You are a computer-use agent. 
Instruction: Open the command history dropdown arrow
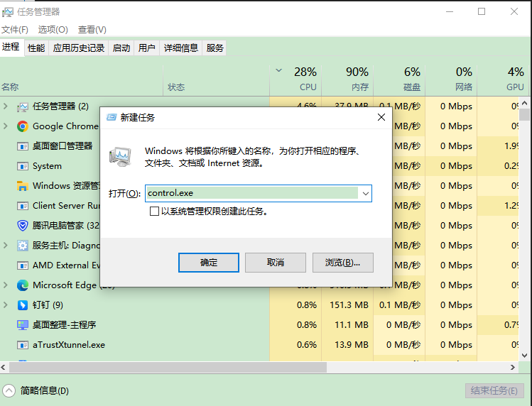coord(365,193)
